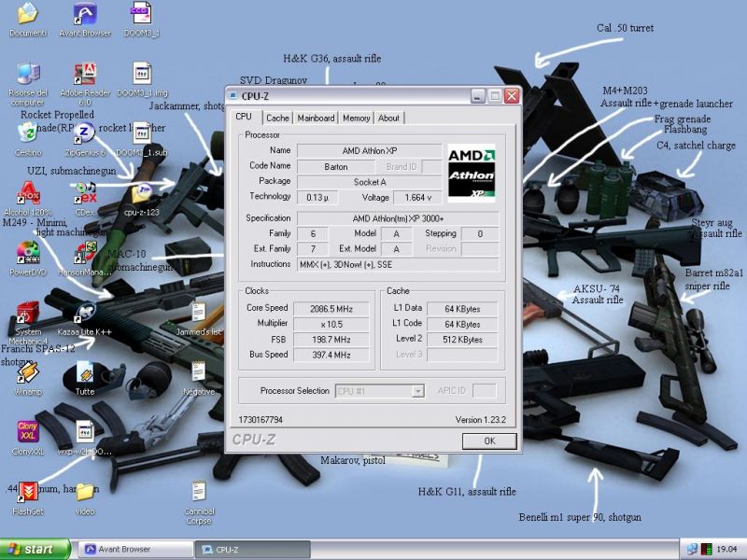Launch the System Mechanic 4 shortcut
The width and height of the screenshot is (747, 560).
tap(28, 313)
